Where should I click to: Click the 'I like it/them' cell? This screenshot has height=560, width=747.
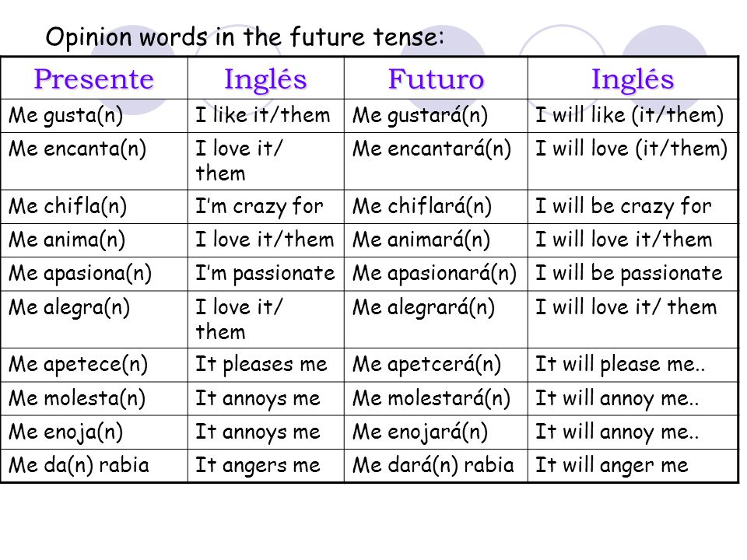pos(266,116)
